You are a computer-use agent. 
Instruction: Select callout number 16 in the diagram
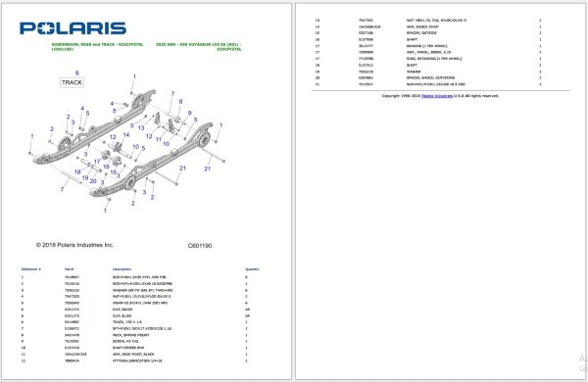point(106,167)
